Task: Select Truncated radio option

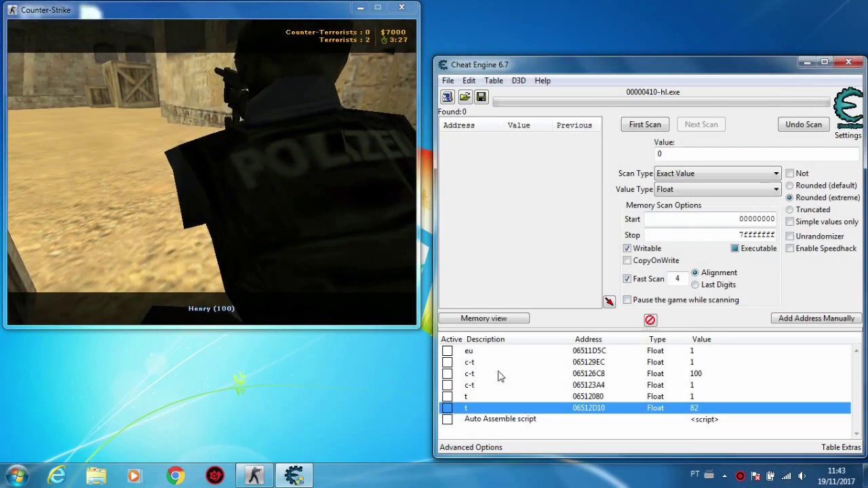Action: tap(789, 210)
